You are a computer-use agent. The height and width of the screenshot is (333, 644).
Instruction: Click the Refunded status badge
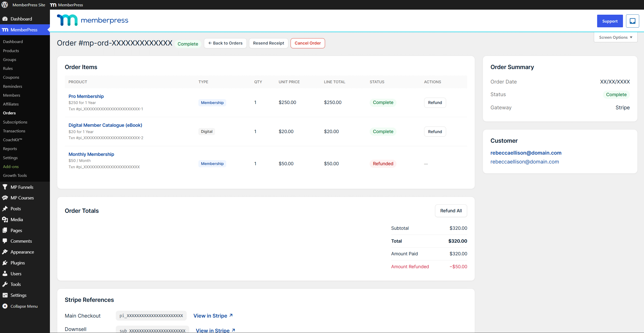pos(383,164)
